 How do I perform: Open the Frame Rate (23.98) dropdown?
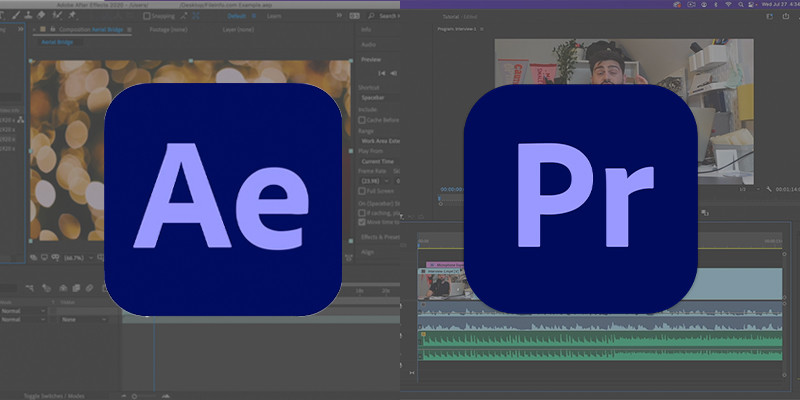(x=372, y=180)
